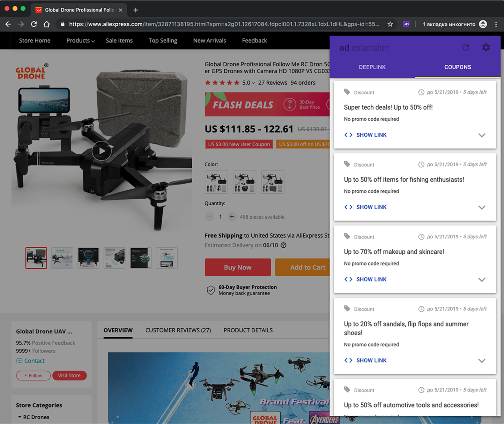Select the second product thumbnail
The height and width of the screenshot is (424, 504).
(62, 258)
